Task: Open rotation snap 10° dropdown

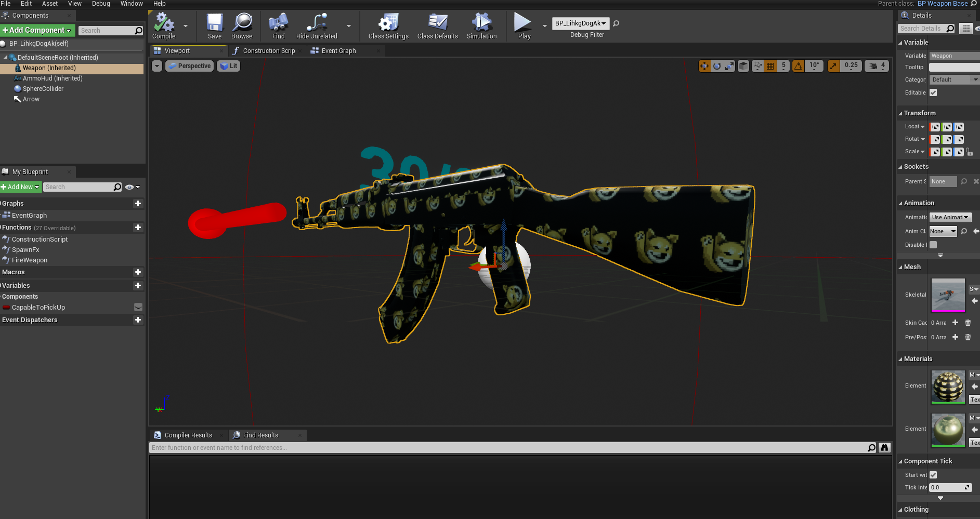Action: [x=814, y=66]
